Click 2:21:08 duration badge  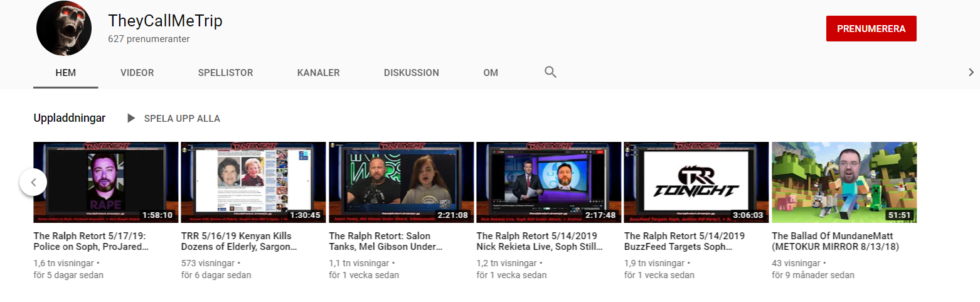(453, 215)
